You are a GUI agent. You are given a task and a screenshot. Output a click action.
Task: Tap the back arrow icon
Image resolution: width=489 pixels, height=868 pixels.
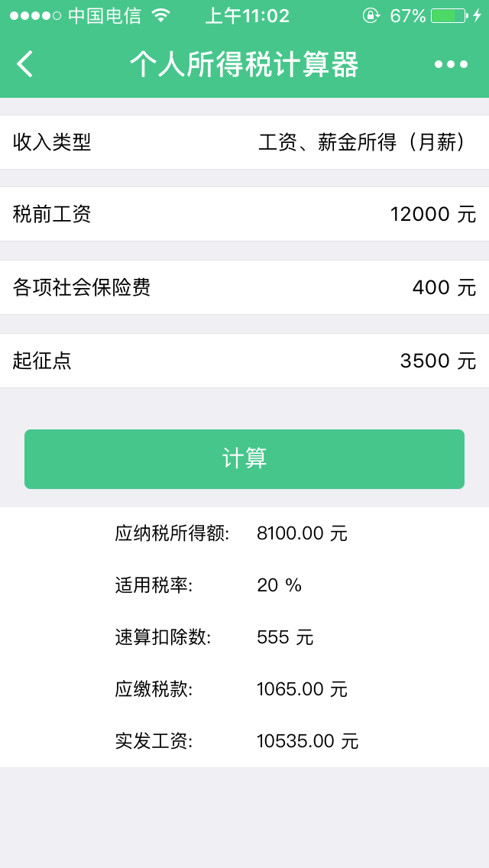(x=25, y=64)
